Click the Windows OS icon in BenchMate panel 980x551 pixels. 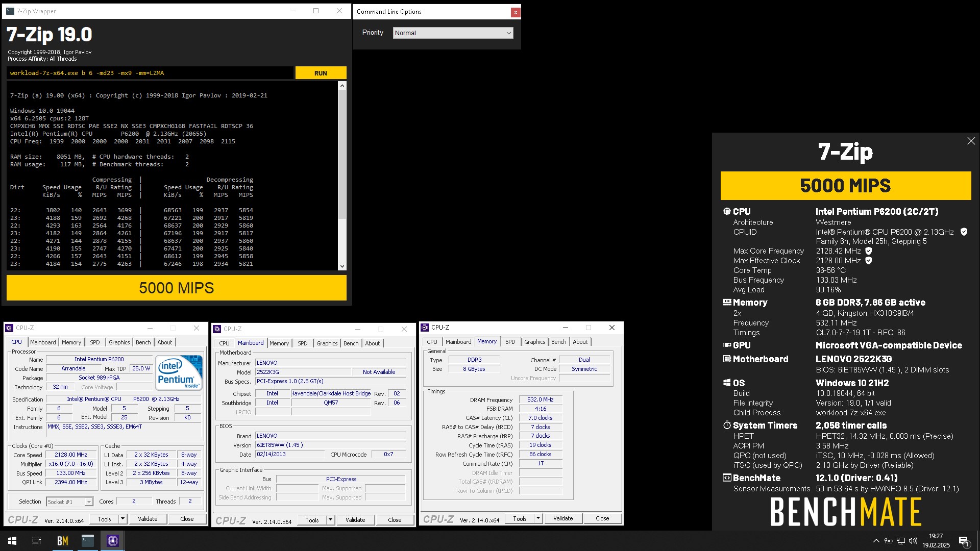727,383
